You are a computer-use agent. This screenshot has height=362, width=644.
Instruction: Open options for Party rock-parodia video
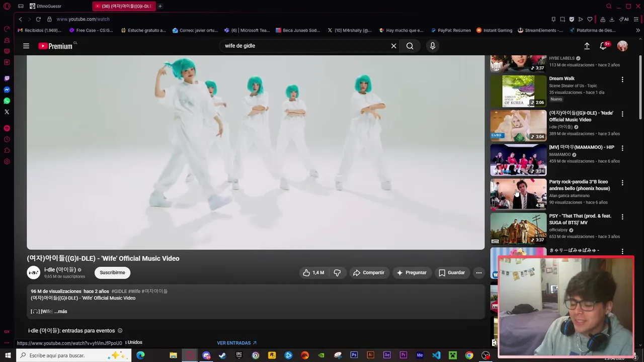(x=622, y=183)
